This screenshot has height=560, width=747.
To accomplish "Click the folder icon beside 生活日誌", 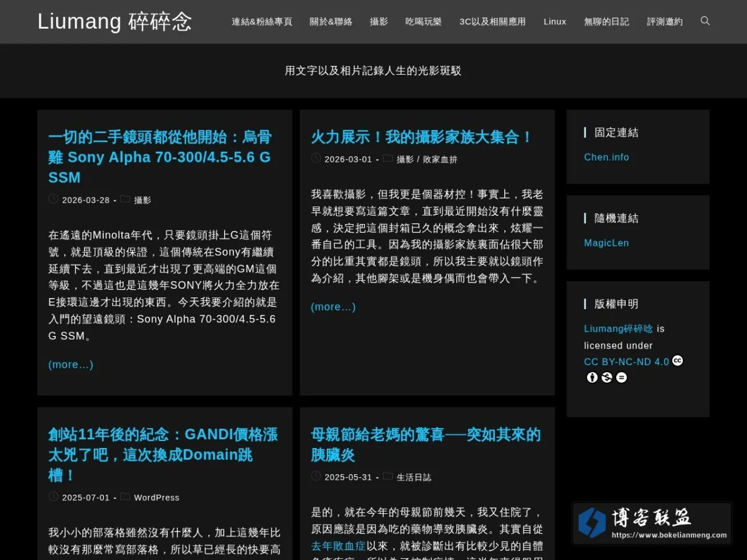I will 388,476.
